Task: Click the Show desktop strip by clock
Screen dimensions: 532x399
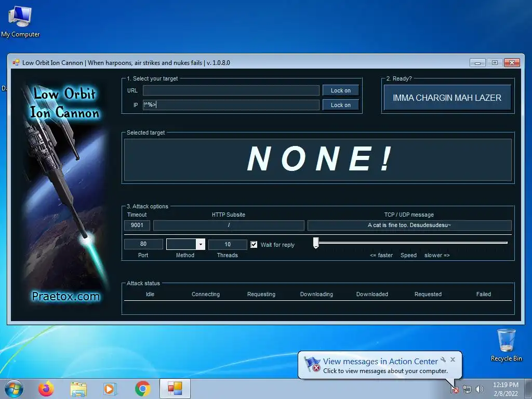Action: click(x=528, y=389)
